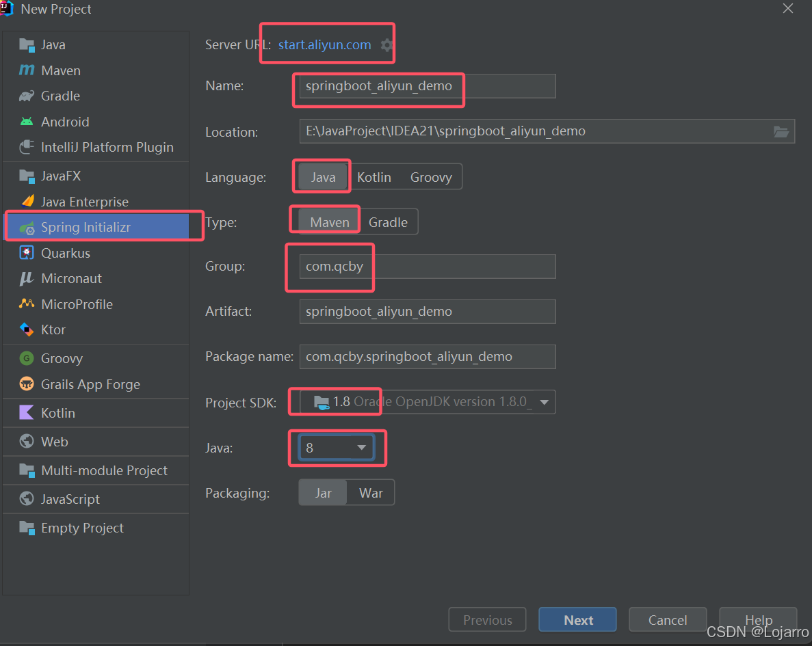Choose War packaging
This screenshot has width=812, height=646.
pos(371,493)
